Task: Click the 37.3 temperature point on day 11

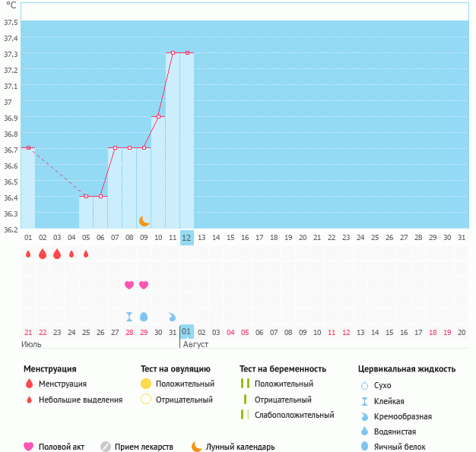Action: 173,53
